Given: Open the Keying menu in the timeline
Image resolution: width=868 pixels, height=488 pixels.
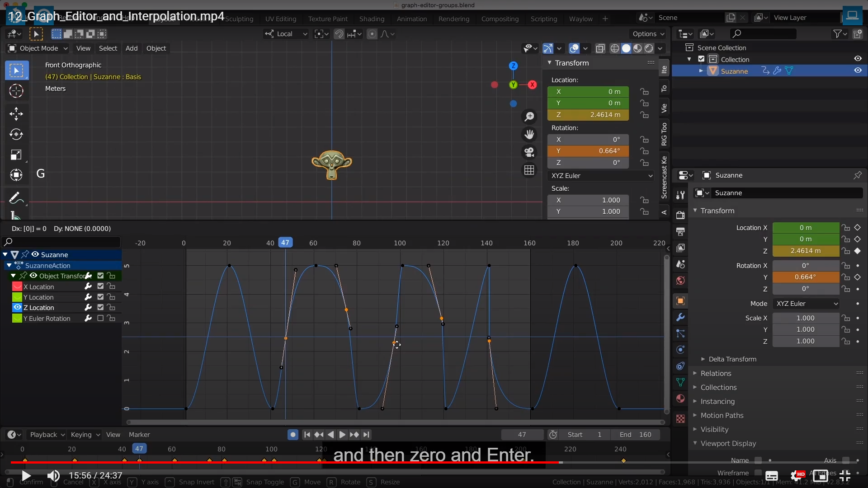Looking at the screenshot, I should click(85, 435).
